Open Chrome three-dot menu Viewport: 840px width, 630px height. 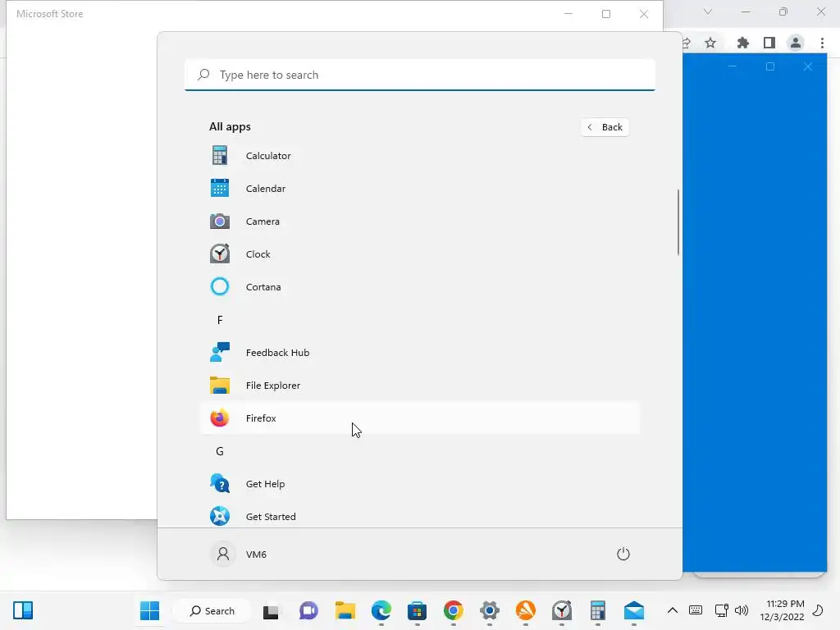(x=822, y=43)
